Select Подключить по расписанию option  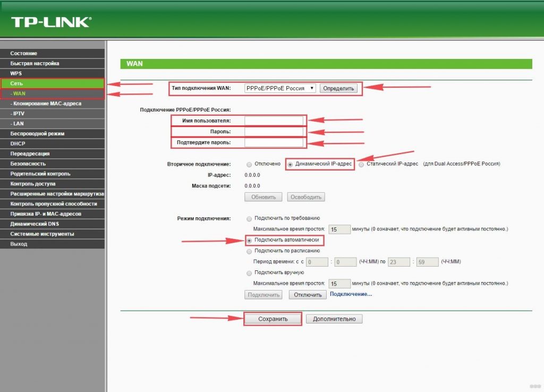[249, 251]
